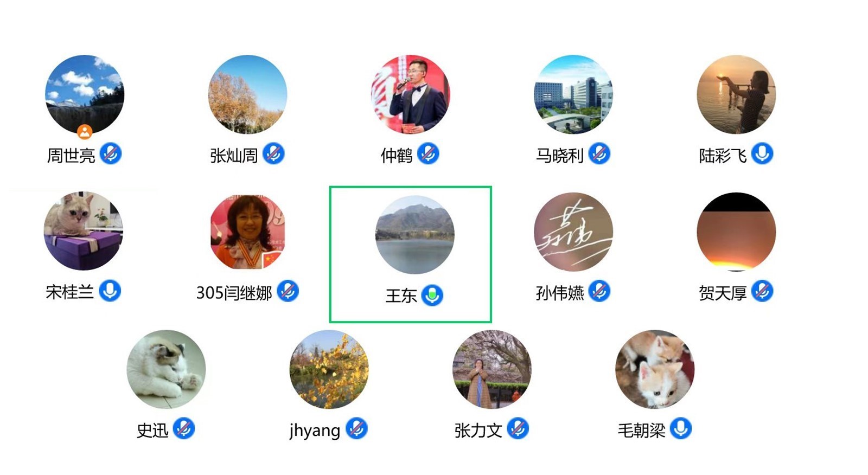Click the muted mic icon beside 周世亮
This screenshot has height=475, width=868.
[x=111, y=154]
